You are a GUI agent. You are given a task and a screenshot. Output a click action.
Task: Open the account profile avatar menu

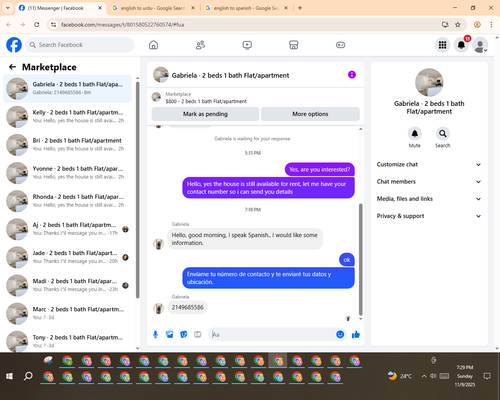pos(480,45)
